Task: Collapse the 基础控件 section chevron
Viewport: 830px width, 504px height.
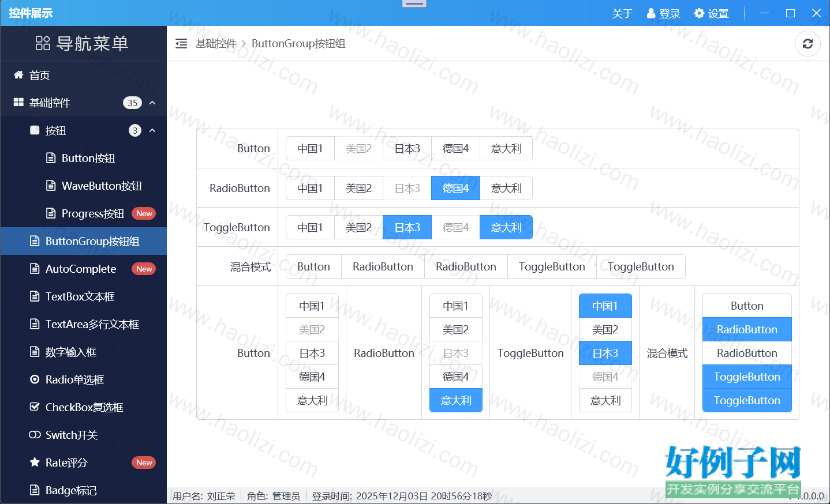Action: [x=152, y=103]
